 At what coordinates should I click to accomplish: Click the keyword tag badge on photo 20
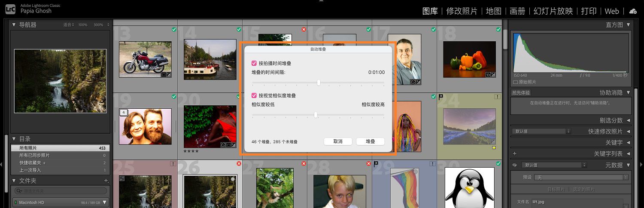tap(223, 145)
